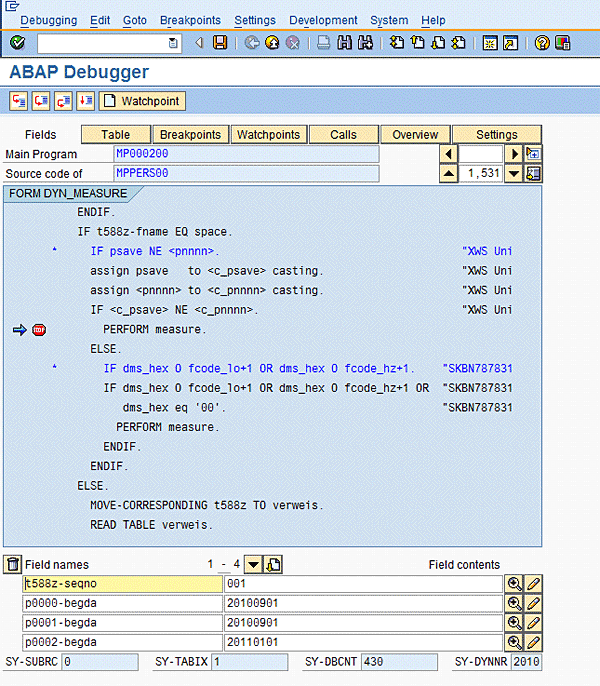The height and width of the screenshot is (686, 600).
Task: Click the Save icon in the toolbar
Action: [220, 43]
